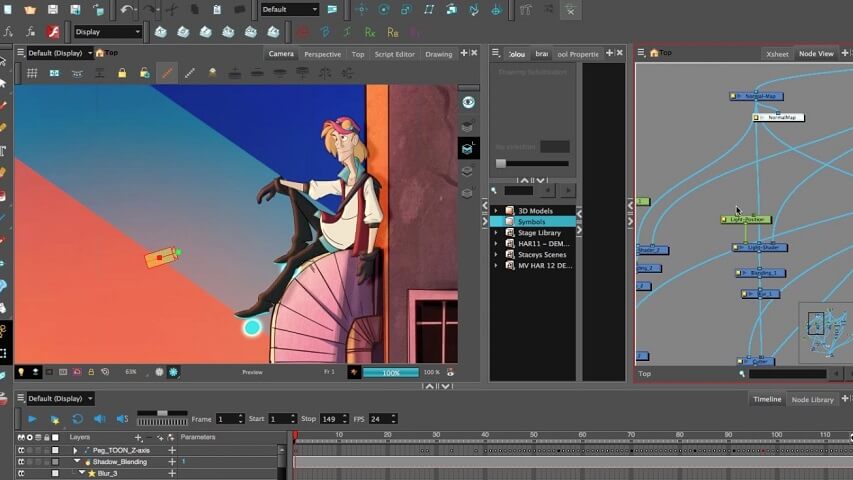Click the Manage Workspaces icon beside Default dropdown

pos(332,9)
